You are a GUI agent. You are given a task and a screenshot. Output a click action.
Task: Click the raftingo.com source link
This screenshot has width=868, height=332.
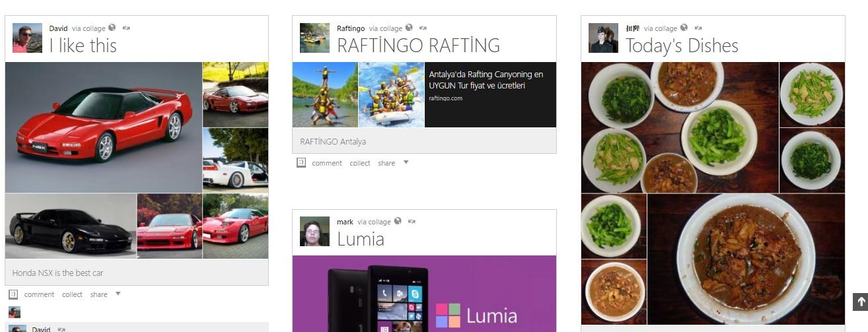pos(446,98)
